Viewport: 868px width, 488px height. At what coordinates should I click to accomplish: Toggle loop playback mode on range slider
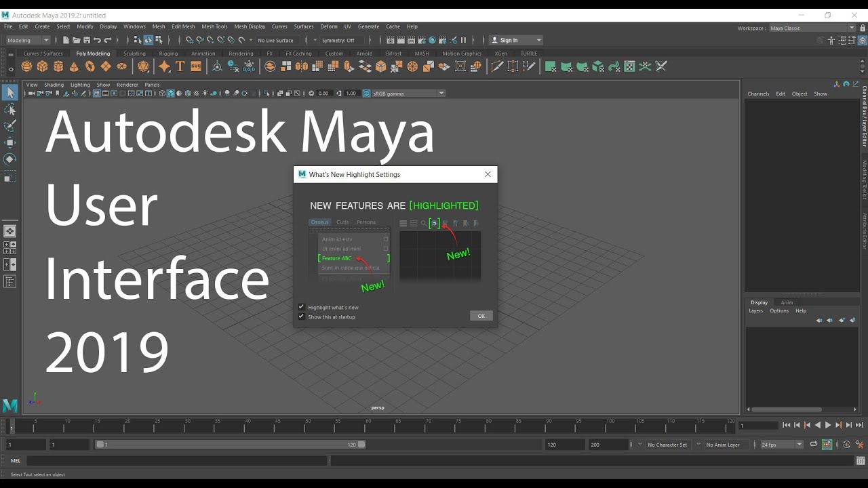click(x=814, y=445)
